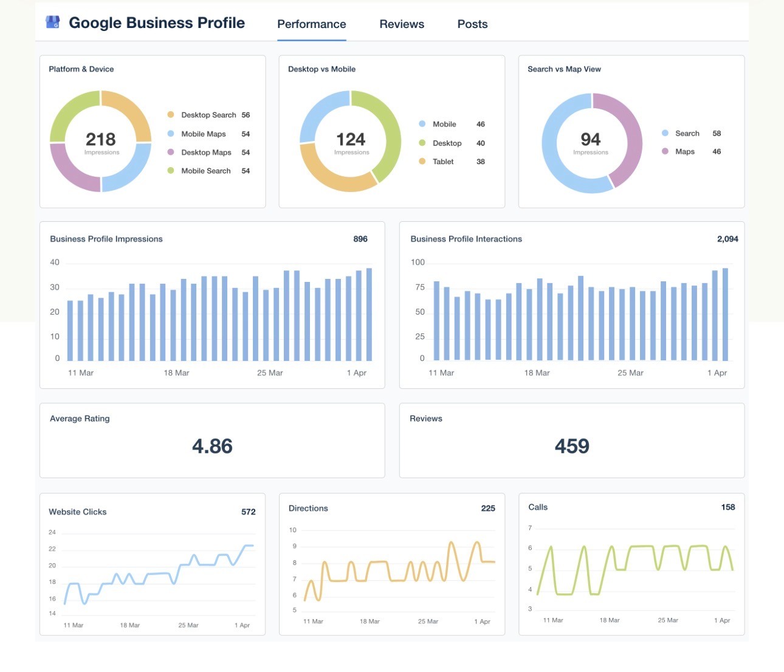The image size is (784, 672).
Task: Click the Maps legend label
Action: pos(685,151)
